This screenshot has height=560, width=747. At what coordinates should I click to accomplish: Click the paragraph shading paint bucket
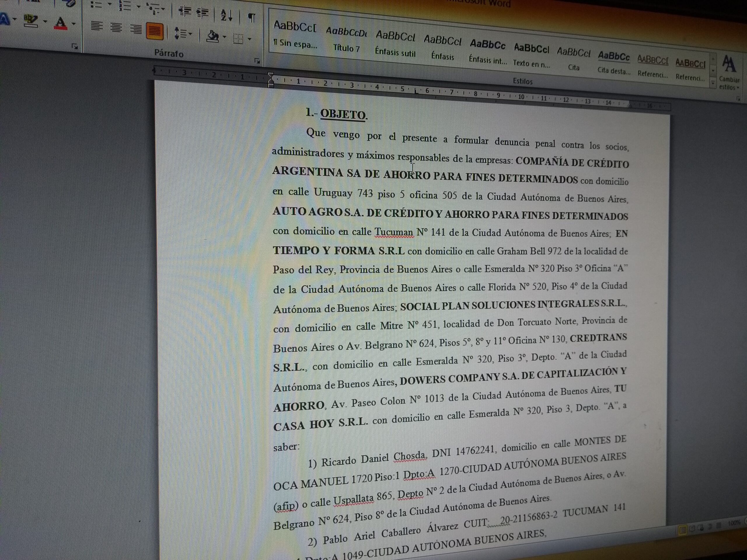point(212,36)
